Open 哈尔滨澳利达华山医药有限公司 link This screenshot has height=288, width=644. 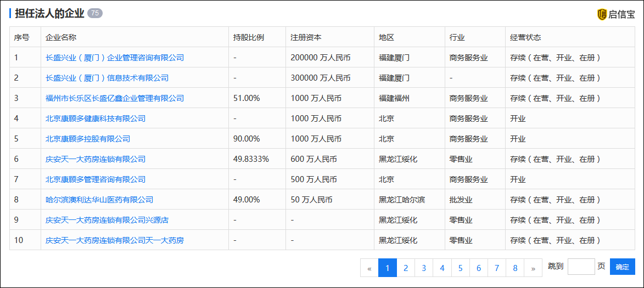pyautogui.click(x=99, y=200)
